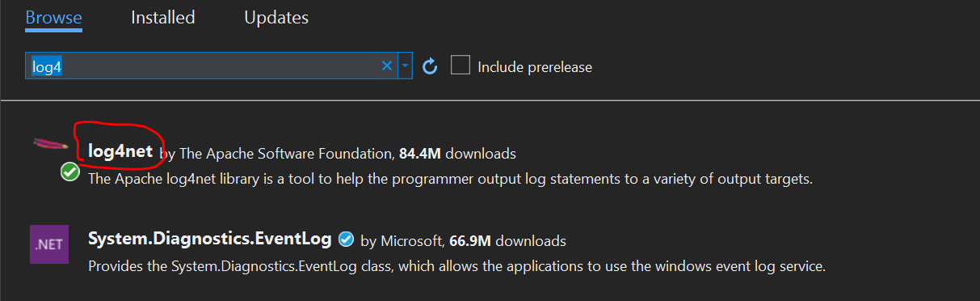Click the by Microsoft author text
This screenshot has width=980, height=301.
(x=402, y=240)
